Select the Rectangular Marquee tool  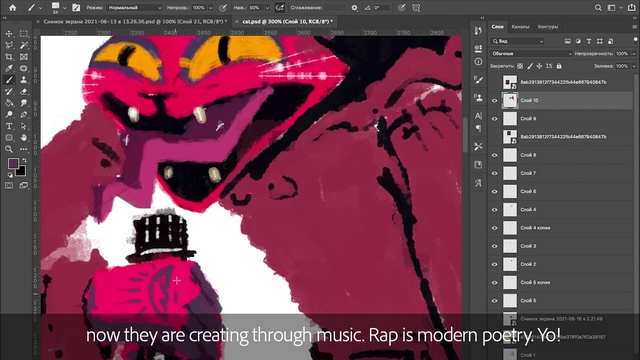(24, 34)
